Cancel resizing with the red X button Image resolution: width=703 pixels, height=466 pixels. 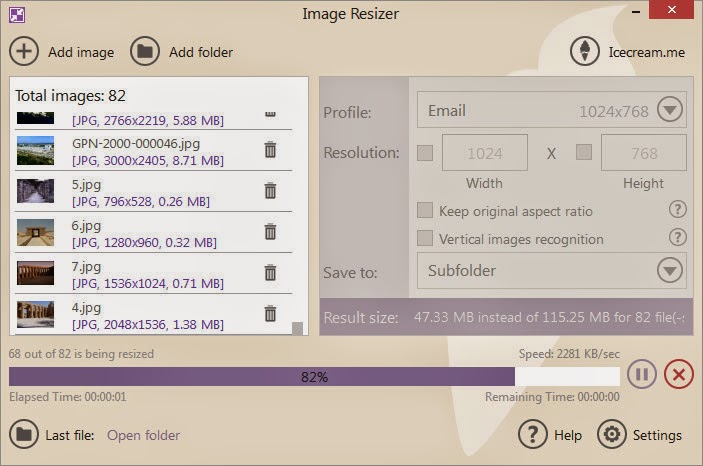point(679,375)
